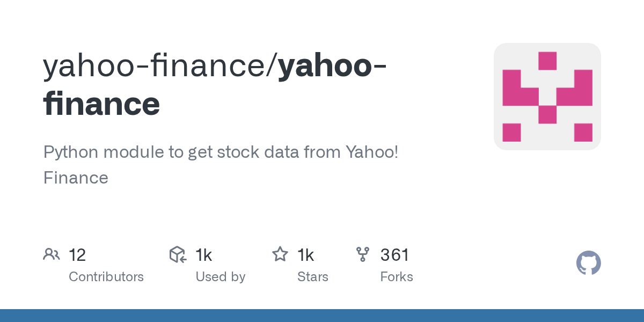This screenshot has height=322, width=644.
Task: Click the Stars star icon
Action: pos(280,254)
